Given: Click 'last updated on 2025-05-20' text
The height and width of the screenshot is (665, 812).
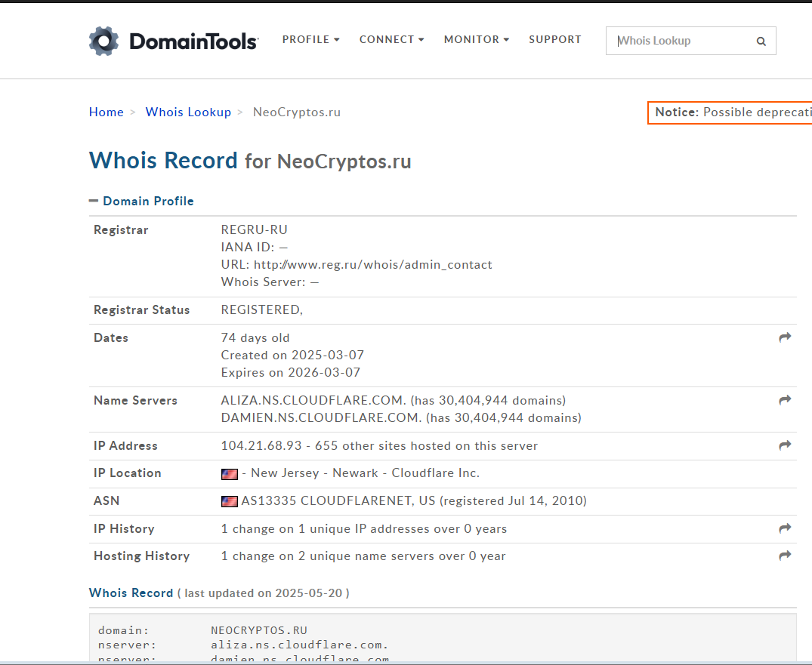Looking at the screenshot, I should coord(264,593).
